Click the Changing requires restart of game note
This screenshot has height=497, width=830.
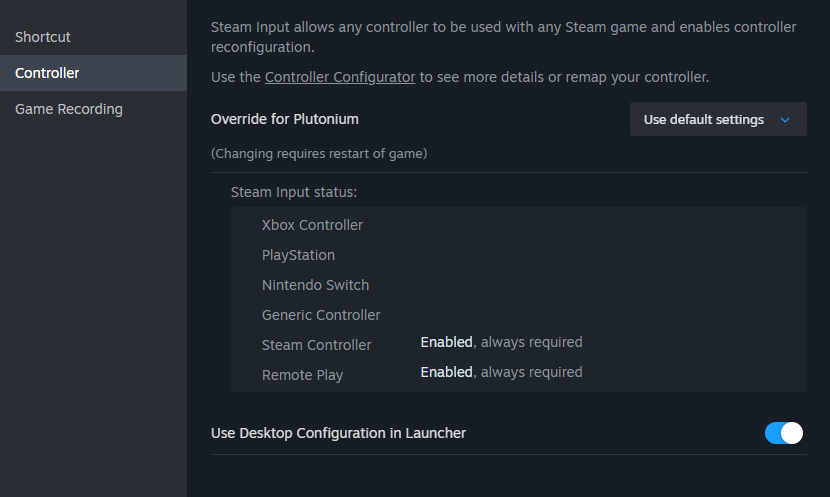coord(319,153)
